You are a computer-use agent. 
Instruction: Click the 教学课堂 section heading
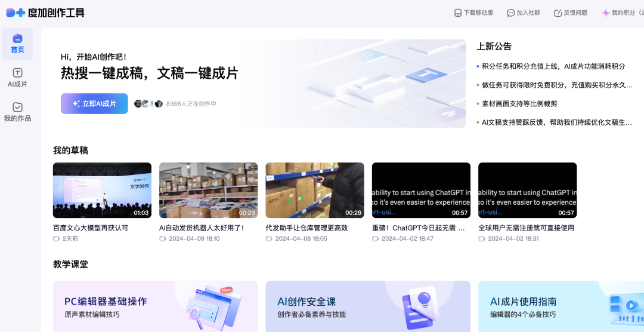(x=70, y=265)
